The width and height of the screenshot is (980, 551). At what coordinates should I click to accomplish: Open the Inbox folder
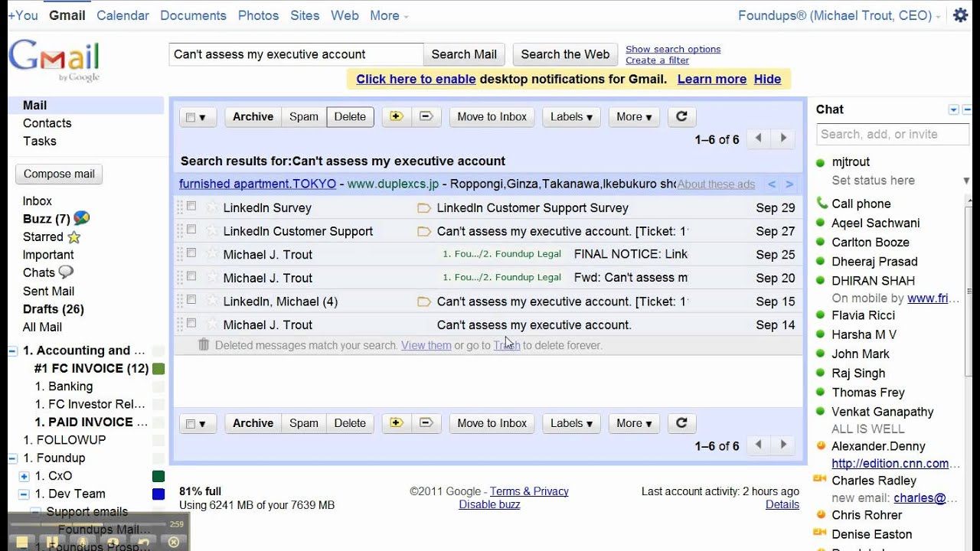(x=38, y=201)
